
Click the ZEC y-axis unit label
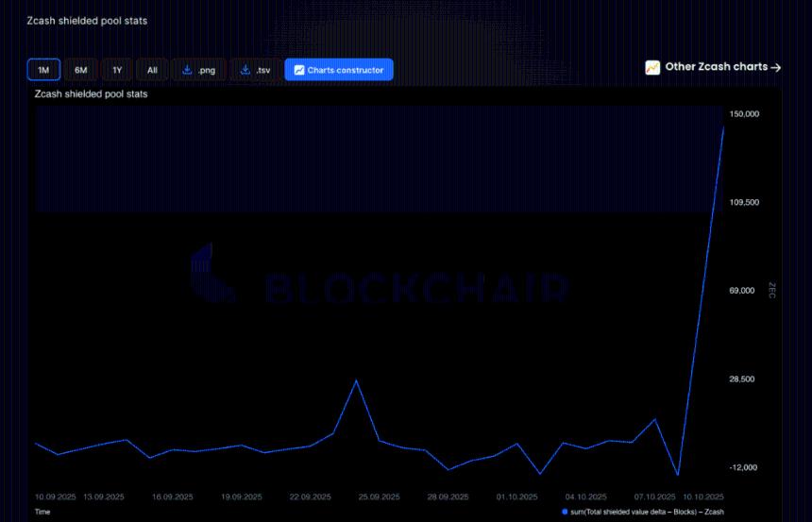click(771, 291)
